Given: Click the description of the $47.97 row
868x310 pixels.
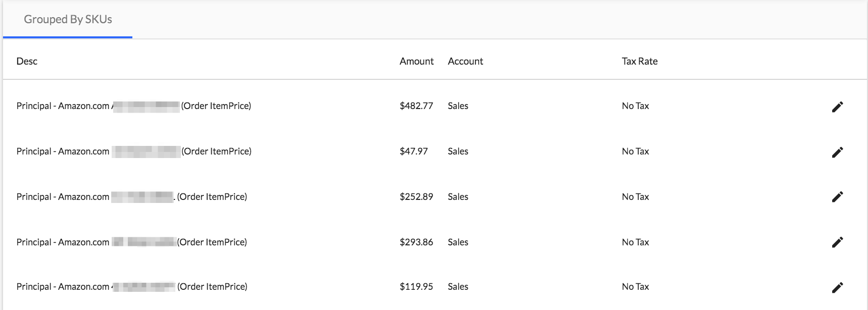Looking at the screenshot, I should (x=134, y=151).
